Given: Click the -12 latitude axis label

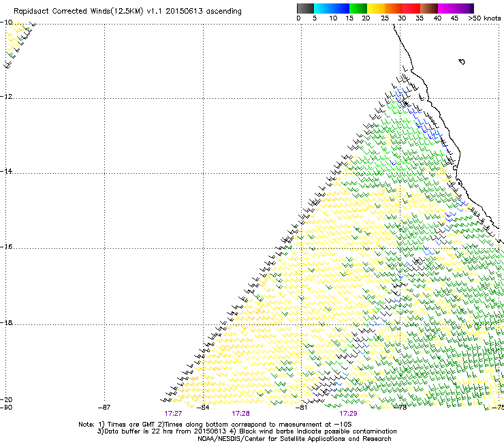Looking at the screenshot, I should (x=6, y=97).
